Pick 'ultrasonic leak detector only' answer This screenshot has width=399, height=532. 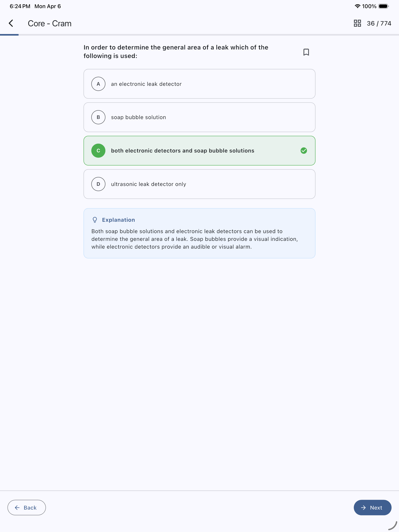(x=199, y=184)
